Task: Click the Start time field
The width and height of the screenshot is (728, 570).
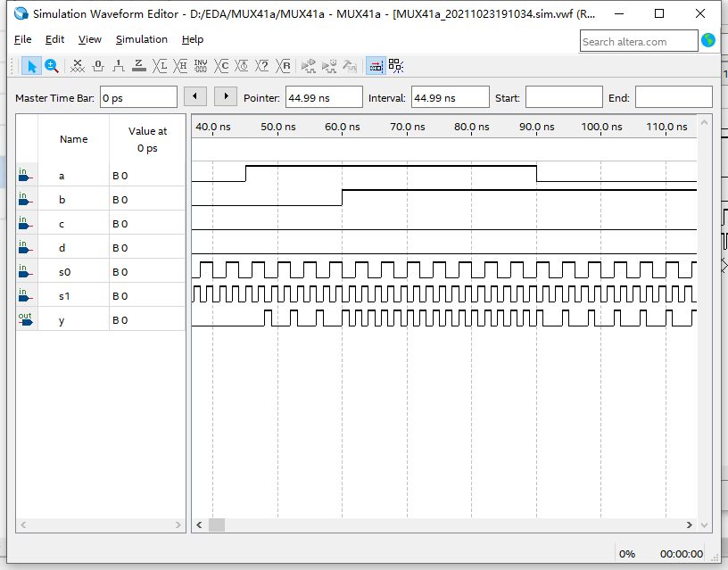Action: coord(564,97)
